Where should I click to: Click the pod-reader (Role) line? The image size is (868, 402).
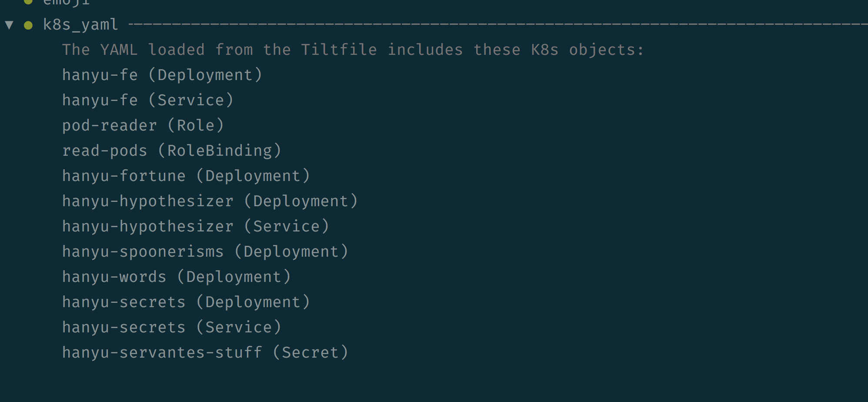pos(143,126)
